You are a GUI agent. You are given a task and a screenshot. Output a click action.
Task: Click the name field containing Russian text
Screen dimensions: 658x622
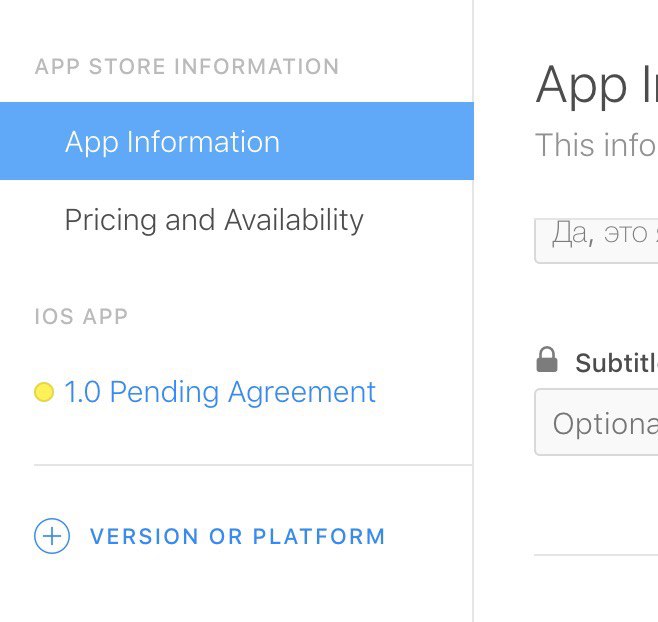pyautogui.click(x=596, y=240)
